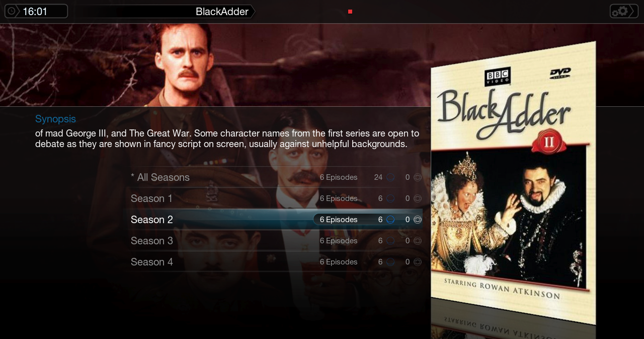
Task: Click the red indicator dot in top bar
Action: tap(350, 12)
